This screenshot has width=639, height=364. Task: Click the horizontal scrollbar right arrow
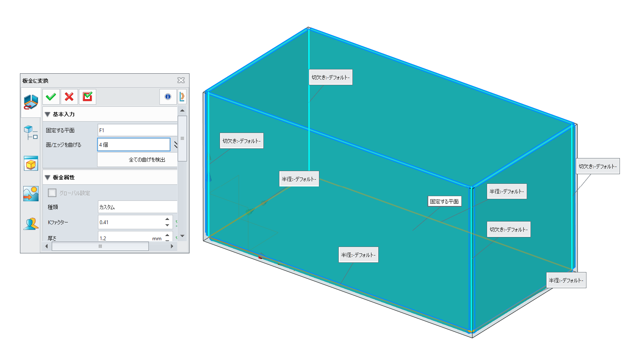[172, 246]
